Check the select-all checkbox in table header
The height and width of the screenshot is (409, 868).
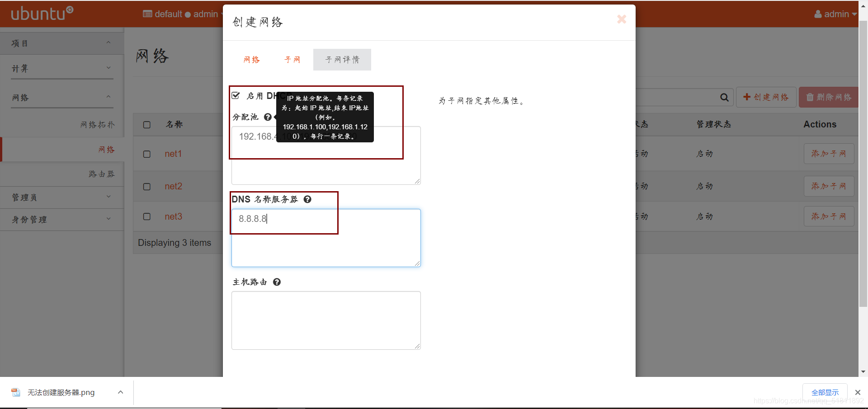point(146,125)
